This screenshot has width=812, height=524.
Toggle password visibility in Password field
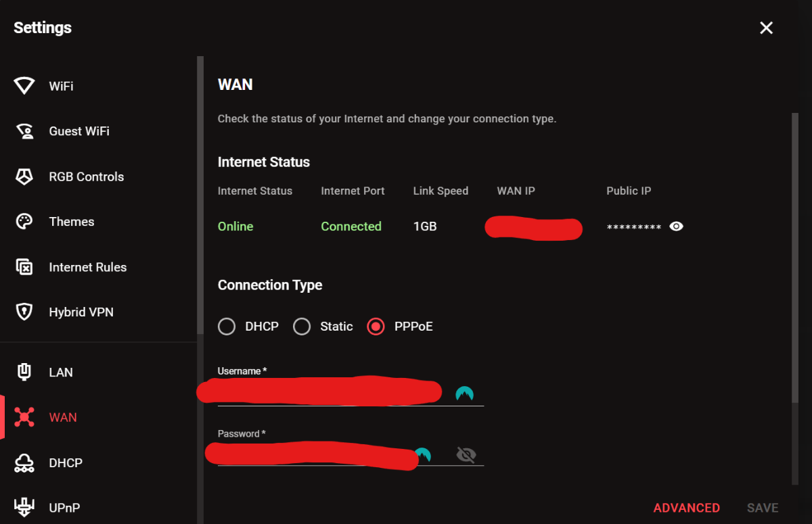pyautogui.click(x=466, y=455)
